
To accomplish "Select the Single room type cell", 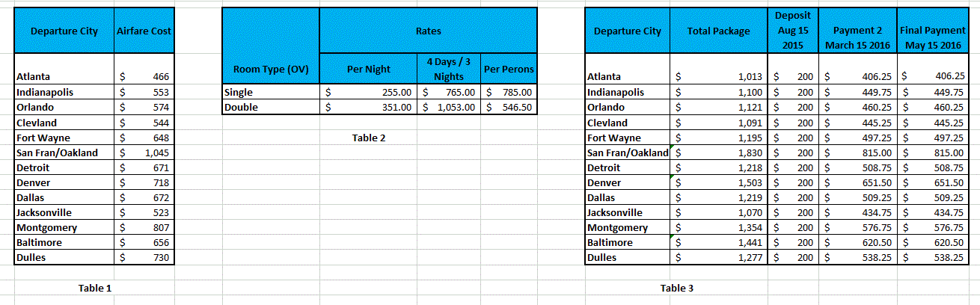I will (x=271, y=92).
